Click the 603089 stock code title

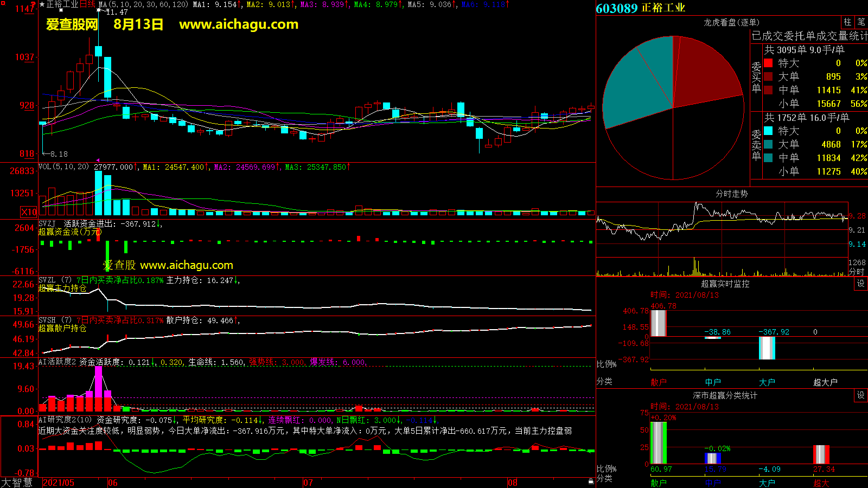tap(616, 8)
